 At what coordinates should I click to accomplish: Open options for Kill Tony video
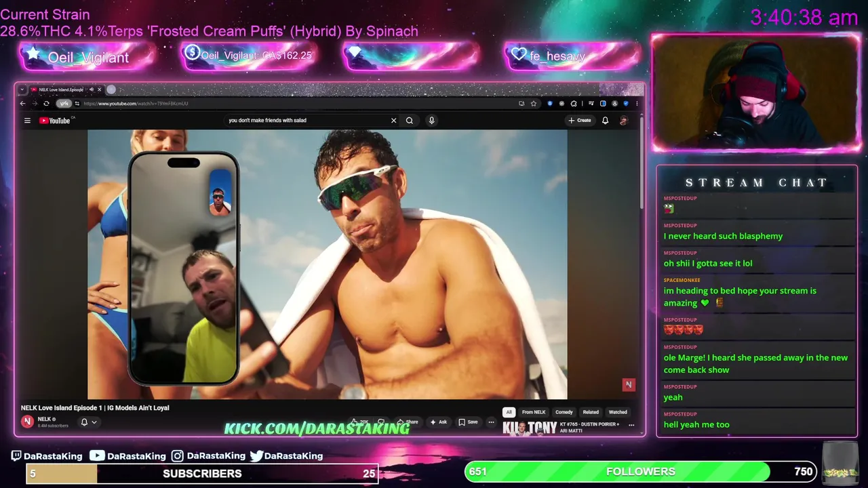(x=631, y=425)
